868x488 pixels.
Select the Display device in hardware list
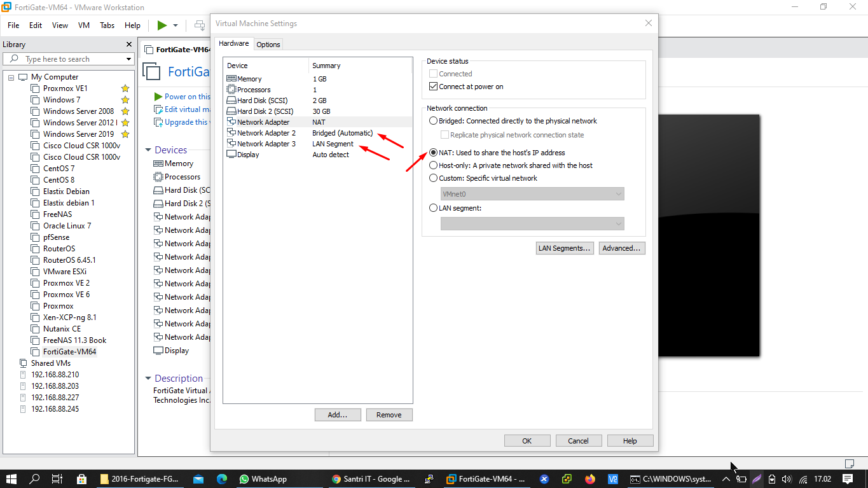(318, 155)
